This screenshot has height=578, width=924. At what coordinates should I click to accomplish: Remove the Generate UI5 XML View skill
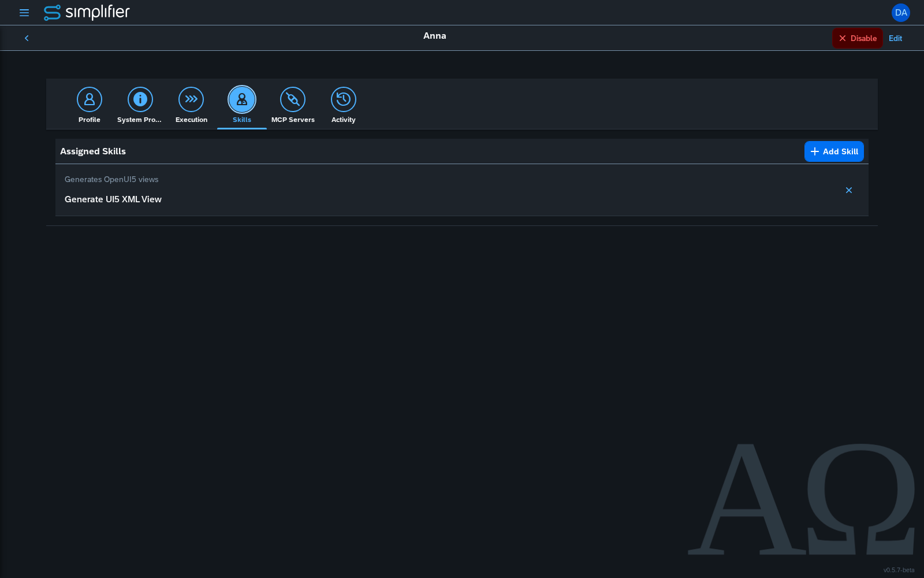(x=849, y=190)
